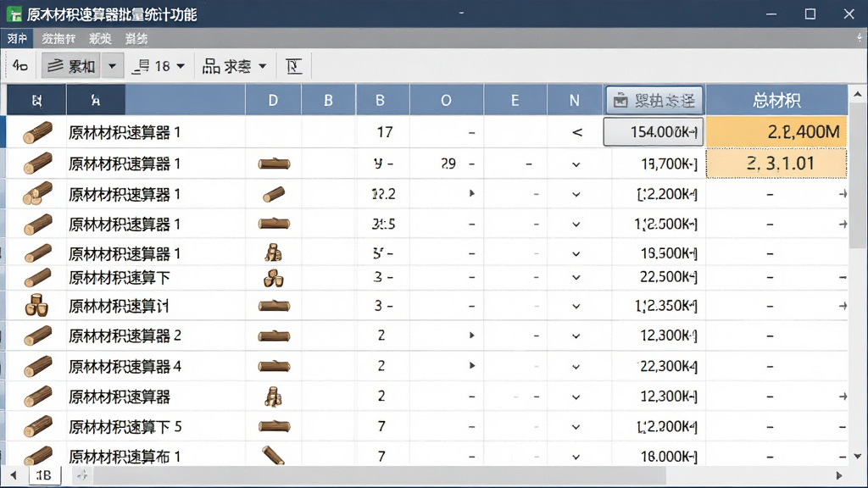Image resolution: width=868 pixels, height=488 pixels.
Task: Click the 累加 toolbar button
Action: point(71,66)
